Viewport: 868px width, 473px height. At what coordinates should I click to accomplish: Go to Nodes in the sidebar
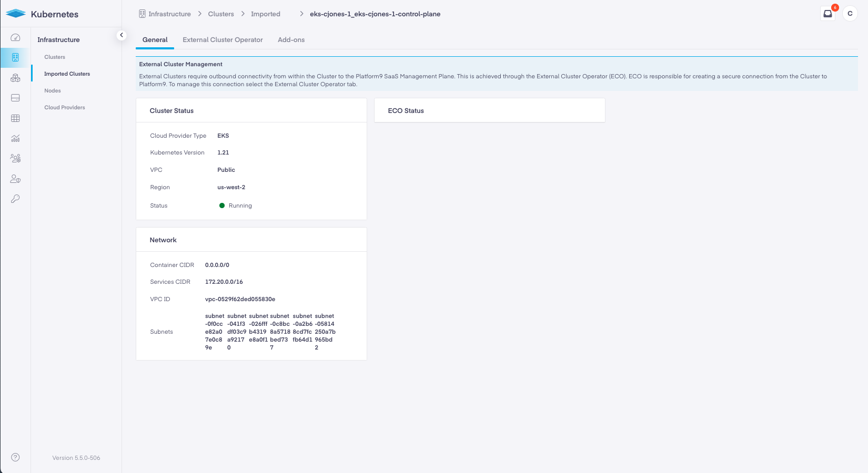coord(53,91)
